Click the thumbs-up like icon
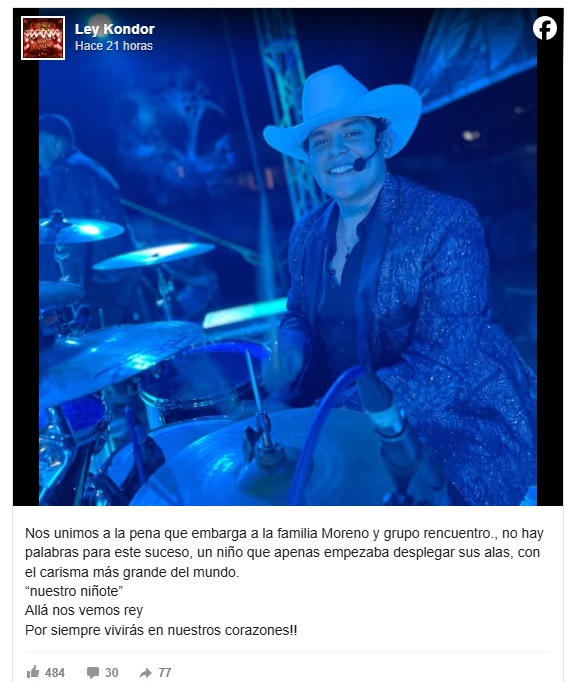 pos(33,672)
